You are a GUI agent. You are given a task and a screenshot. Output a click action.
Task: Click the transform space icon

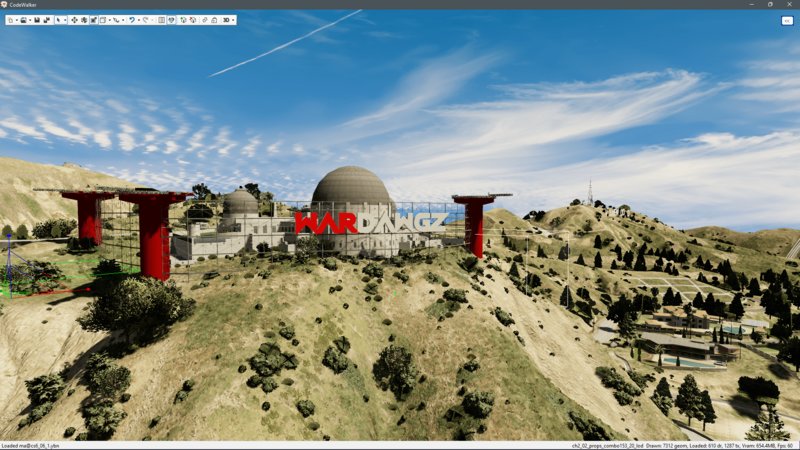[103, 20]
